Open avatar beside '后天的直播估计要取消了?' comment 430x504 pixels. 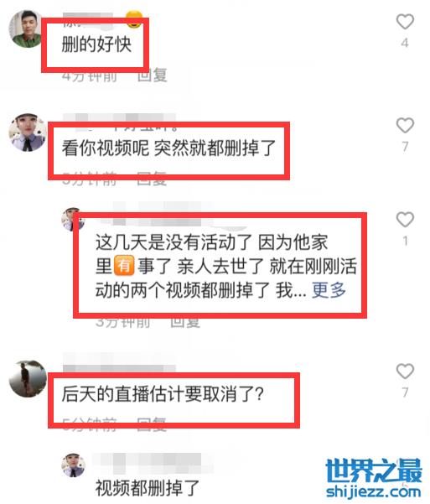pyautogui.click(x=28, y=379)
